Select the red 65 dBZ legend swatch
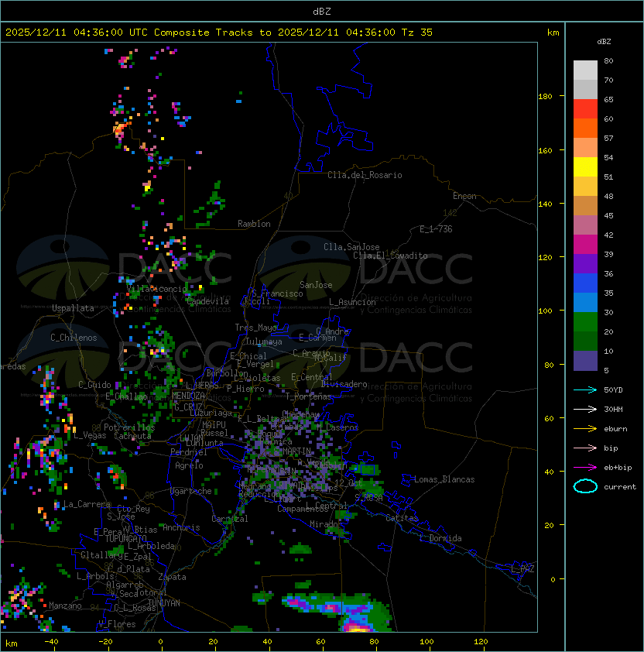The height and width of the screenshot is (652, 644). (585, 109)
